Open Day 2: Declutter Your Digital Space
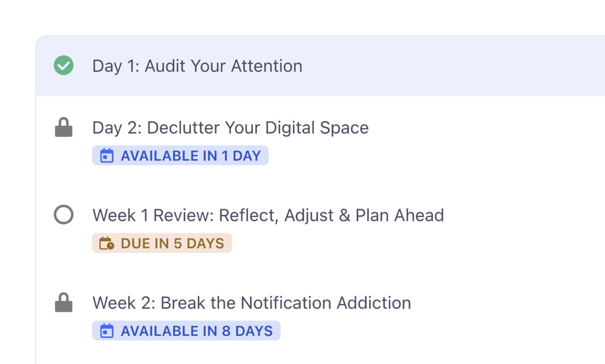The height and width of the screenshot is (364, 605). 231,128
